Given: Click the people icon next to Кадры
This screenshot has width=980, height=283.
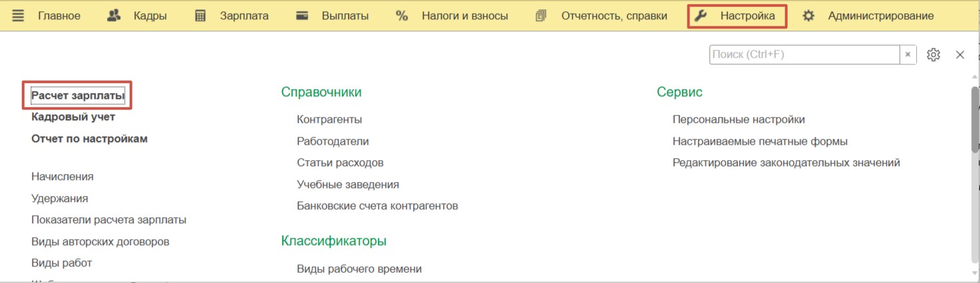Looking at the screenshot, I should point(114,16).
